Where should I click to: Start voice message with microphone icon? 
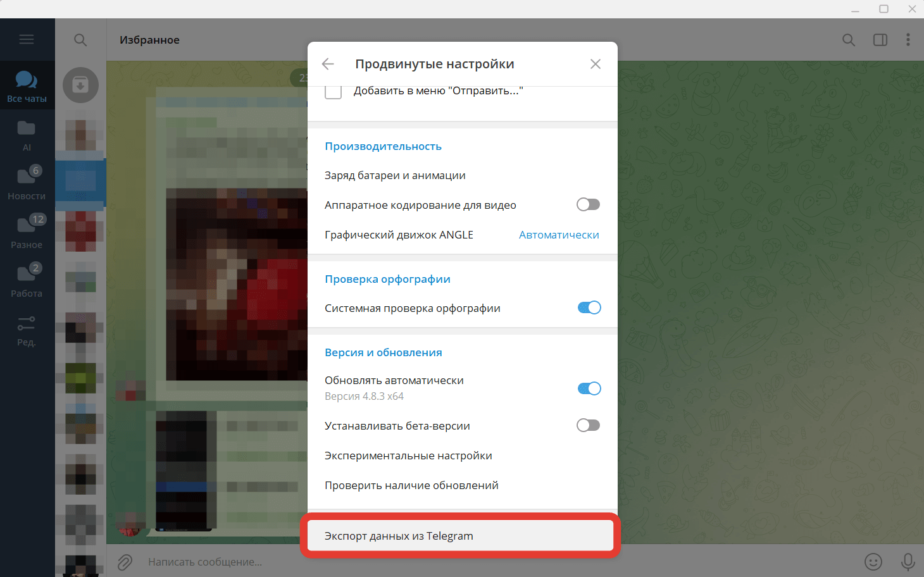point(908,562)
